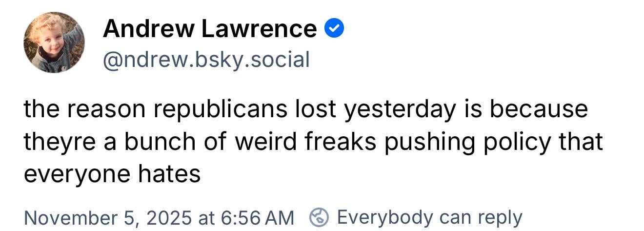Click the "Everybody can reply" label
Image resolution: width=644 pixels, height=231 pixels.
[429, 217]
